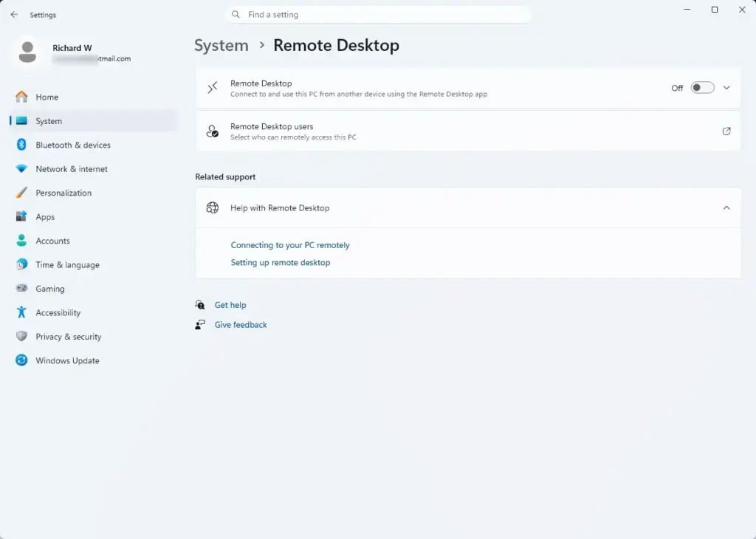756x539 pixels.
Task: Click the Bluetooth icon in sidebar
Action: coord(21,145)
